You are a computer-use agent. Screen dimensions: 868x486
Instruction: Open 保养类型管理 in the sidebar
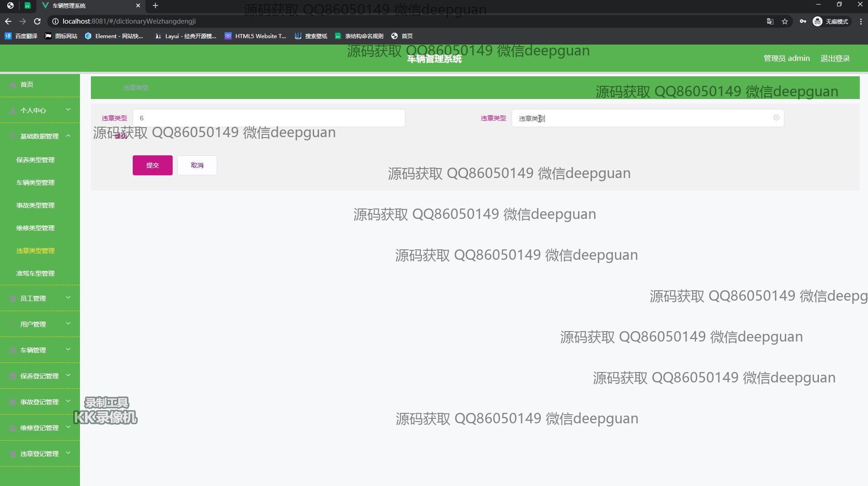point(35,160)
